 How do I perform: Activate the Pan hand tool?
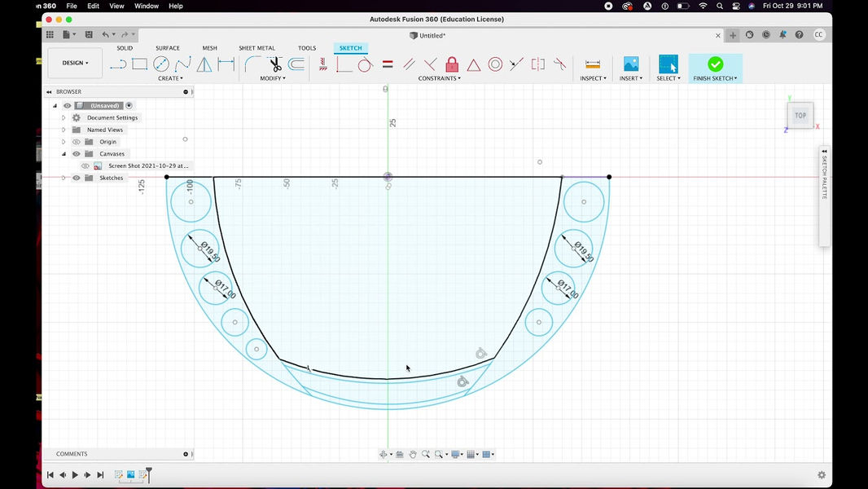coord(413,454)
